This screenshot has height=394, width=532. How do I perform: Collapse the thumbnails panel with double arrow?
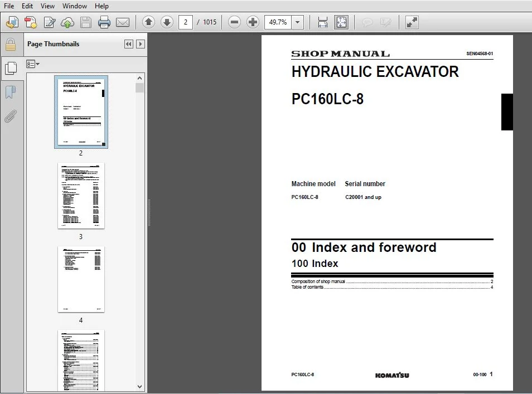(129, 44)
